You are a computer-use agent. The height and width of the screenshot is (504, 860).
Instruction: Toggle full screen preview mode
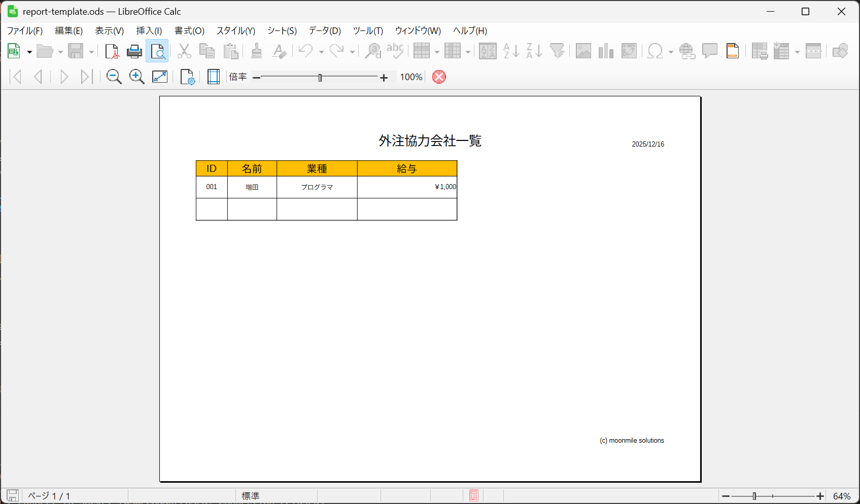[160, 77]
